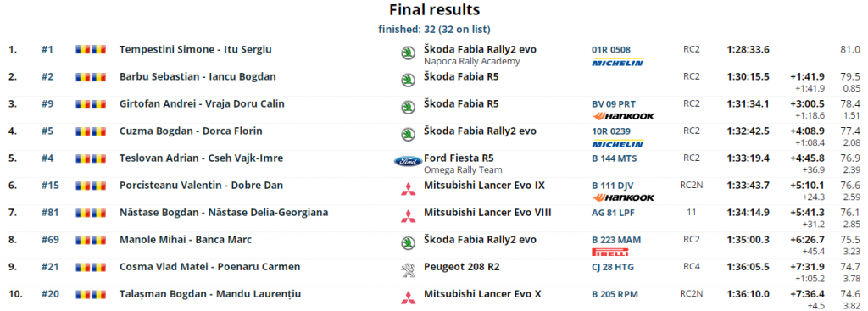Click the Škoda logo beside Tempestini's car
Screen dimensions: 868x311
coord(408,53)
